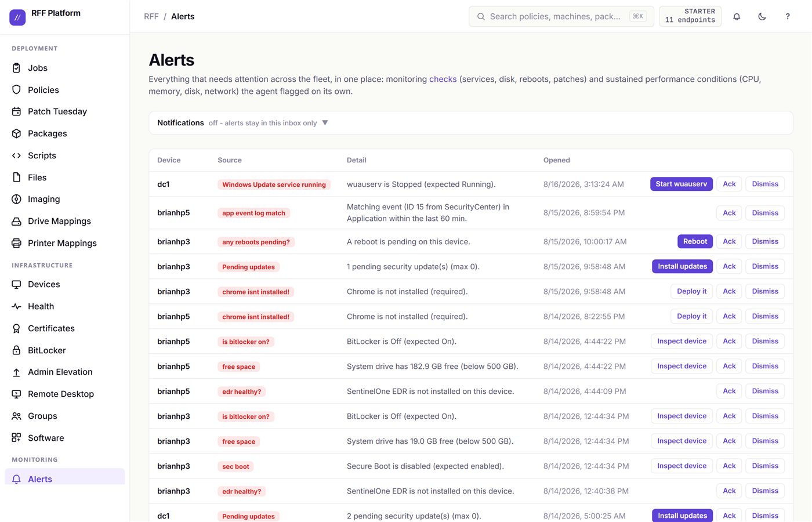Image resolution: width=812 pixels, height=522 pixels.
Task: Click Deploy it for brianhp5 Chrome alert
Action: pyautogui.click(x=691, y=316)
